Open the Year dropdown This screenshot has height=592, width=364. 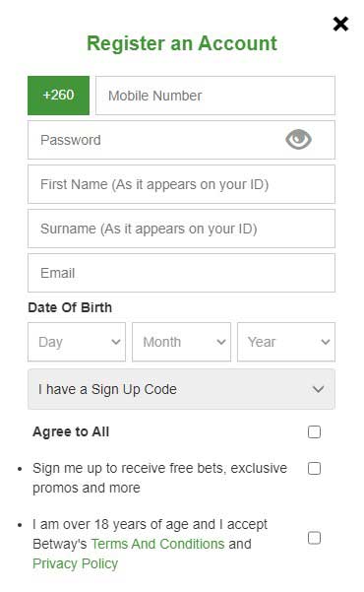pos(286,342)
